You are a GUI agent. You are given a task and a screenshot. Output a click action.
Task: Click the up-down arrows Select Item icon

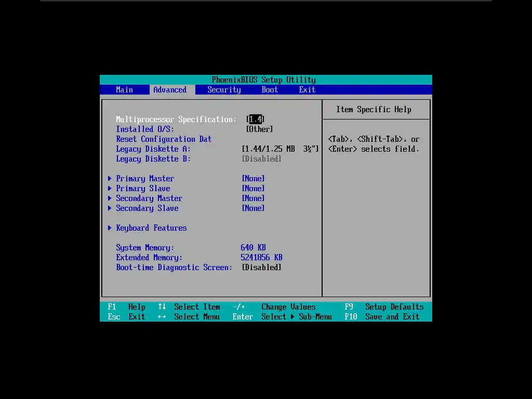click(162, 307)
